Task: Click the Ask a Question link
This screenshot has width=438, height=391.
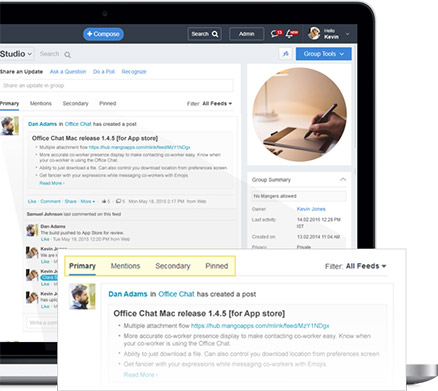Action: (x=68, y=71)
